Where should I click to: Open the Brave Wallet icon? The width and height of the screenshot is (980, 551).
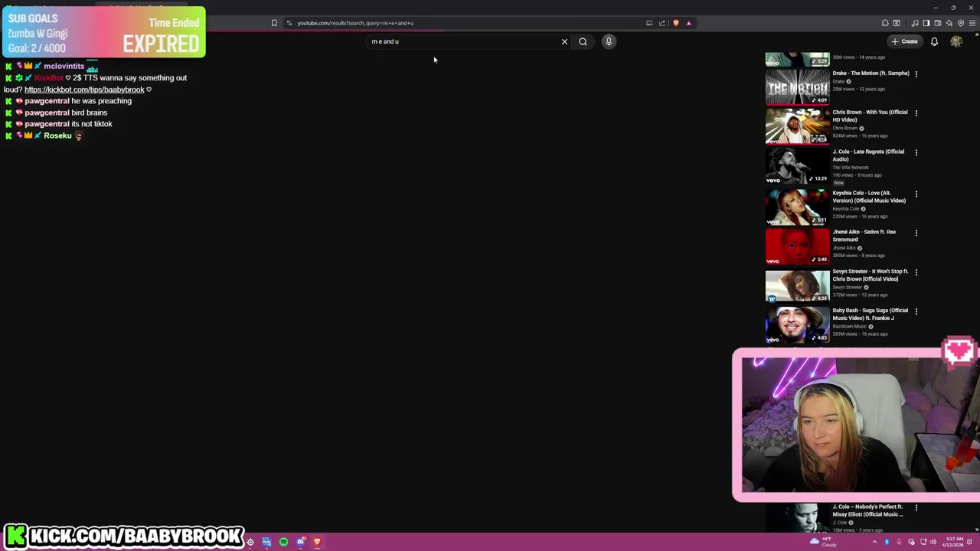(x=938, y=23)
